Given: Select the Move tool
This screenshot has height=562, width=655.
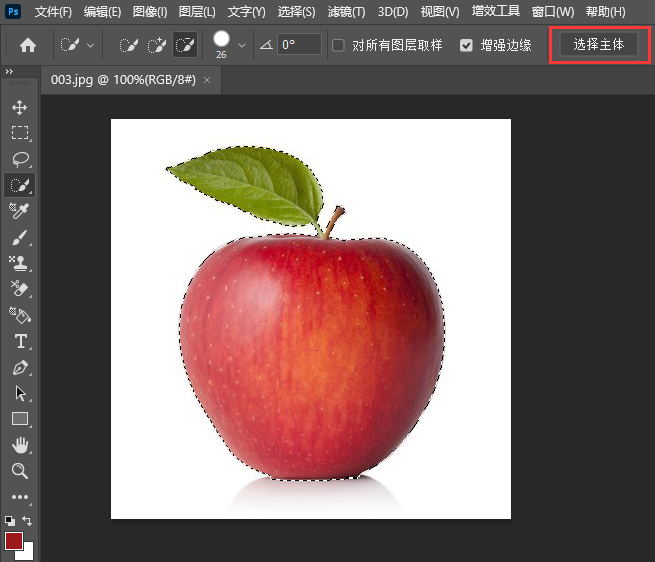Looking at the screenshot, I should tap(20, 107).
